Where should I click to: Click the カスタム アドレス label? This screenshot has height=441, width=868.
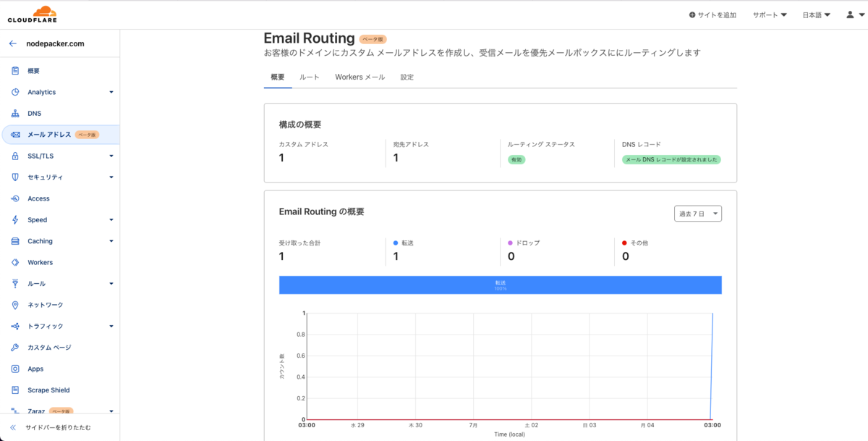pyautogui.click(x=304, y=144)
